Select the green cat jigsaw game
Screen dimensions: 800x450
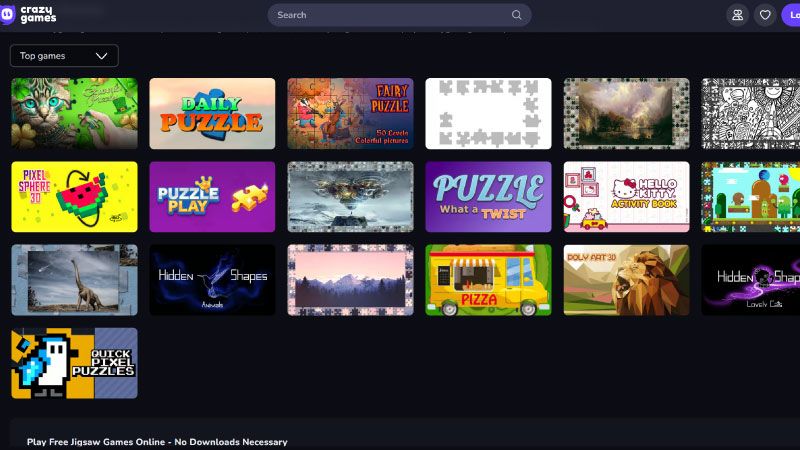pyautogui.click(x=74, y=113)
